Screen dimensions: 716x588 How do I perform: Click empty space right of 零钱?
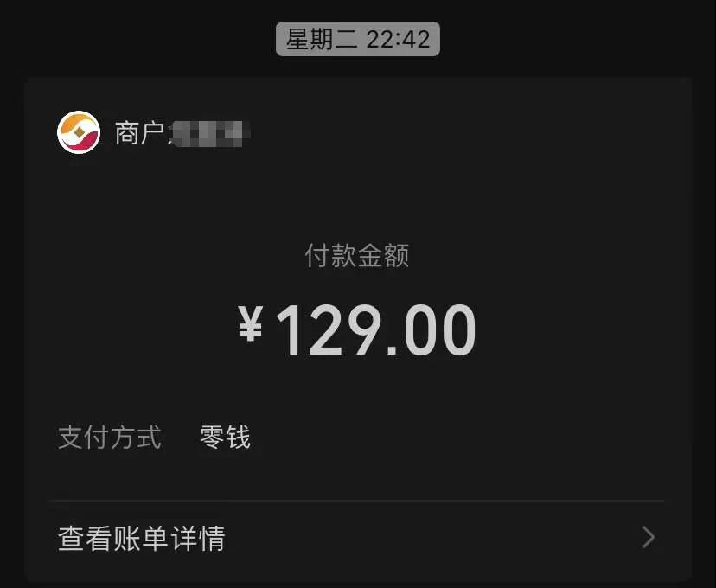pyautogui.click(x=457, y=438)
